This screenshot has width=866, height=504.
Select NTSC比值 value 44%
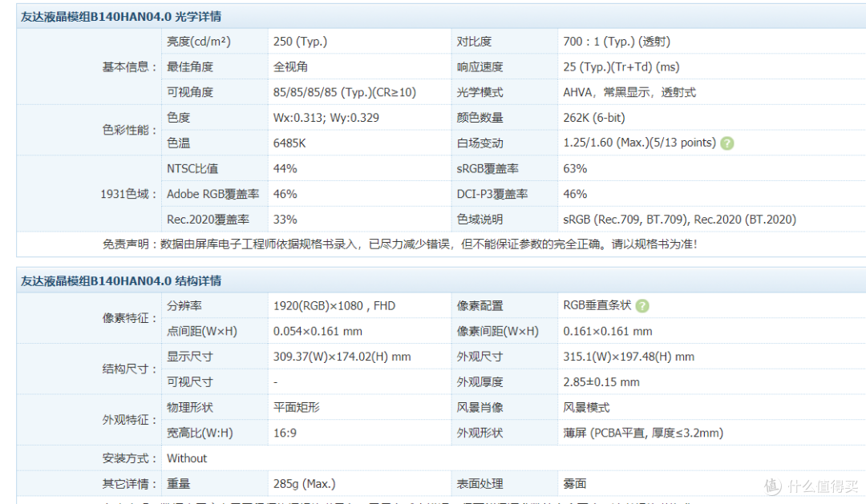click(285, 168)
